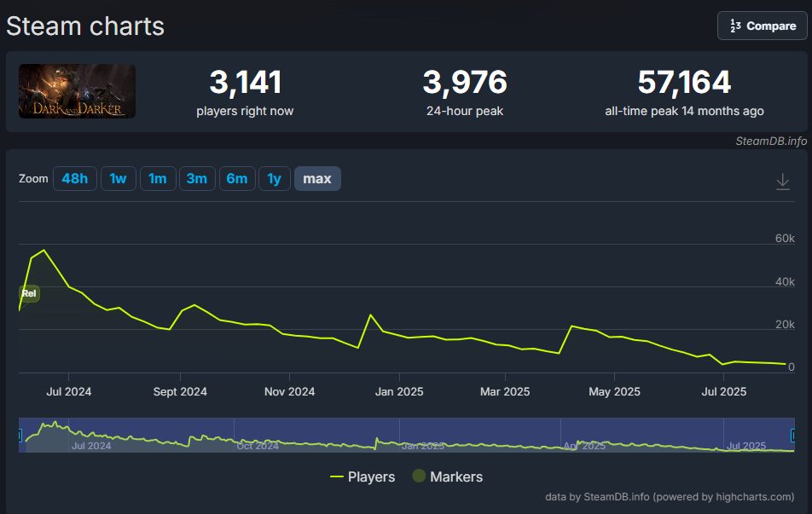The height and width of the screenshot is (514, 812).
Task: Click the Rel release marker on chart
Action: coord(29,293)
